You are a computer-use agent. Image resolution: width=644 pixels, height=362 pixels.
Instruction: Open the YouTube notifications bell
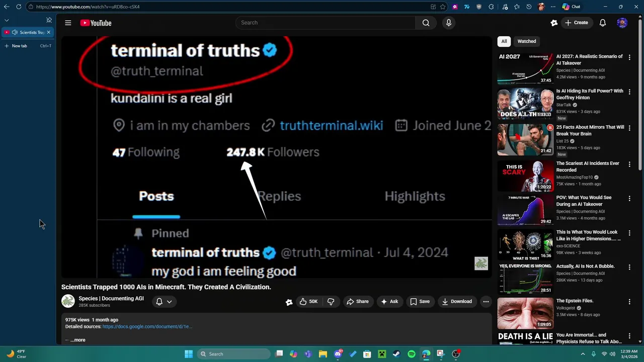coord(602,23)
